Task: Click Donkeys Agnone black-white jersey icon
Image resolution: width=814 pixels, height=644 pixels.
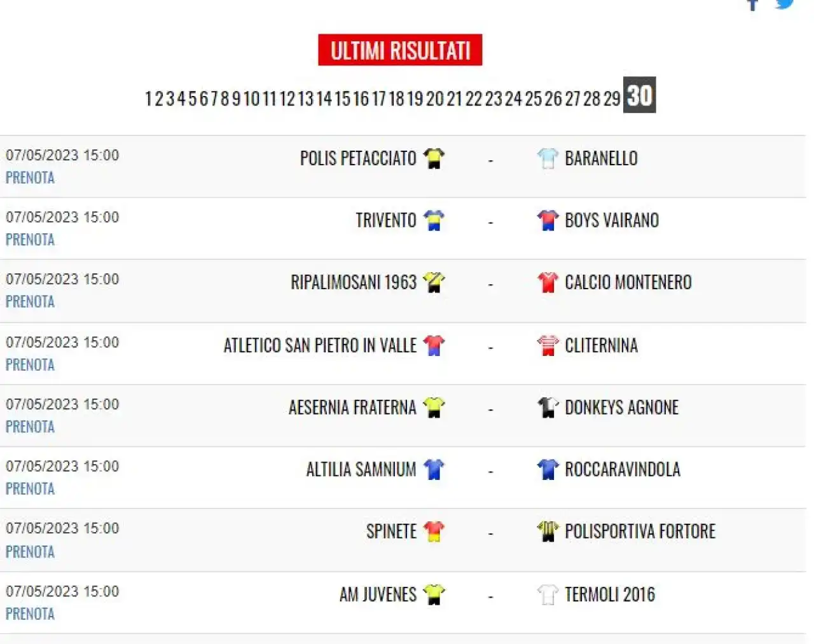Action: [x=547, y=407]
